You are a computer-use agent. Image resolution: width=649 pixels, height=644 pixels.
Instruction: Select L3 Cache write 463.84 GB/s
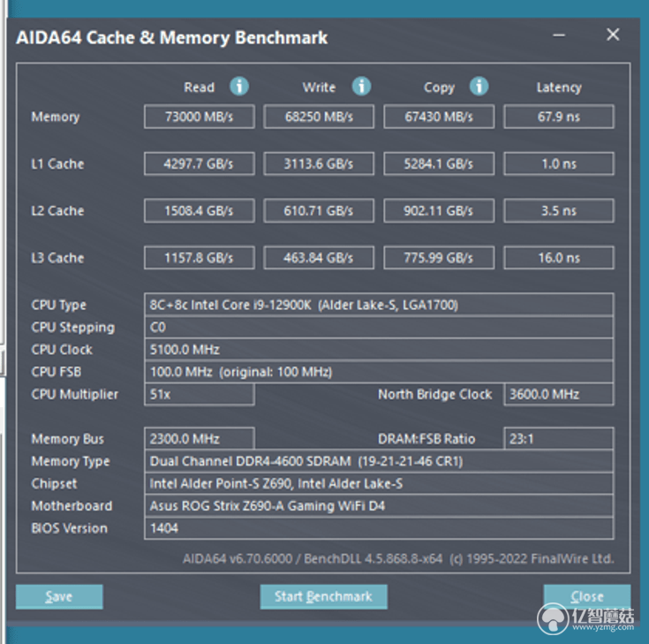point(319,258)
